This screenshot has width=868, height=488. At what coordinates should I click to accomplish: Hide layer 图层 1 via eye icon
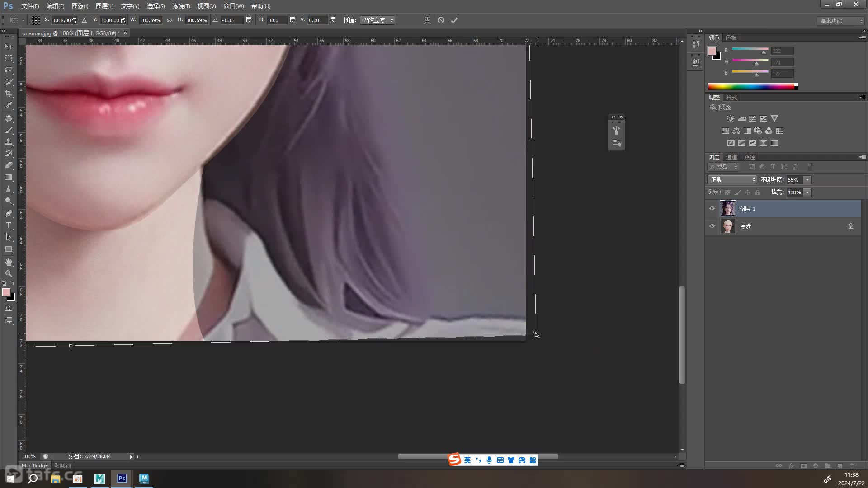712,209
